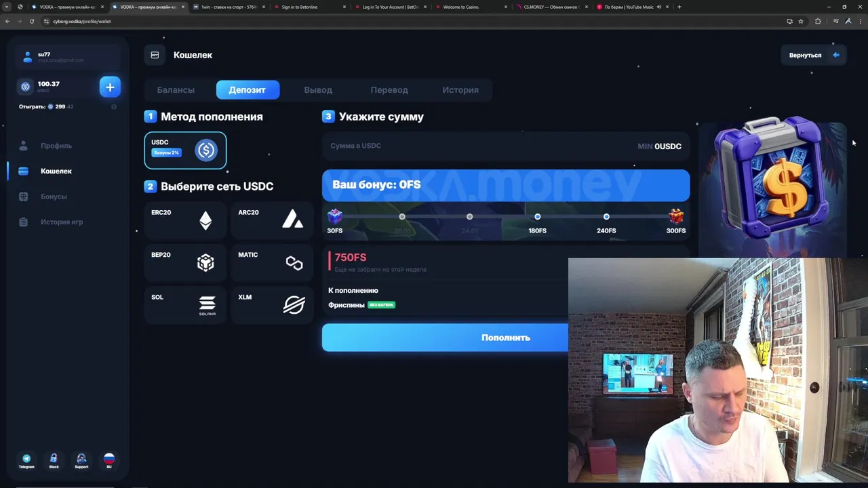Screen dimensions: 868x488
Task: Click the 750FS text
Action: tap(351, 258)
